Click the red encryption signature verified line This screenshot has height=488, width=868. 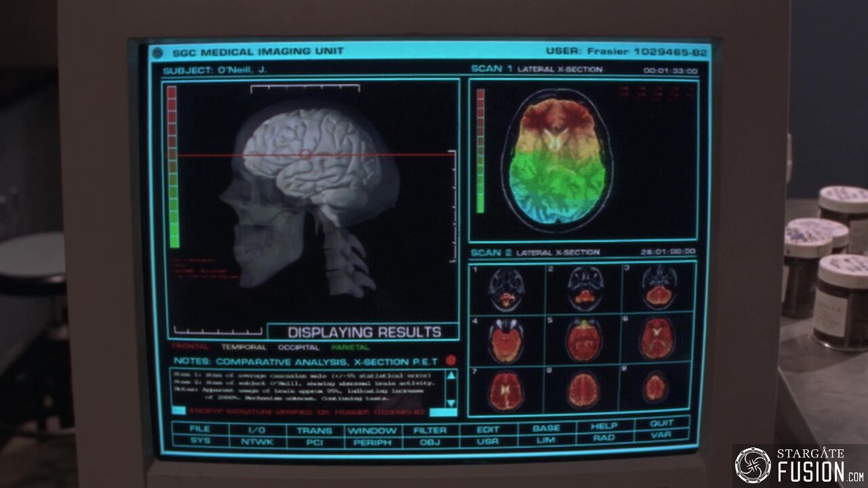[307, 411]
